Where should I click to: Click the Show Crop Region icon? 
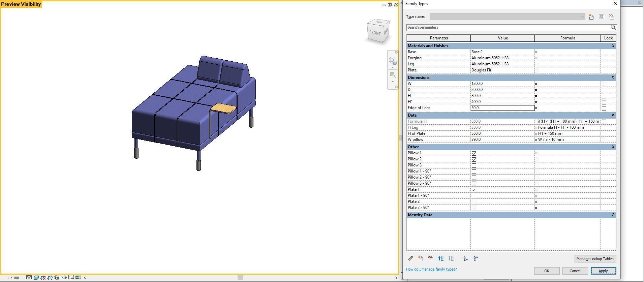coord(50,278)
